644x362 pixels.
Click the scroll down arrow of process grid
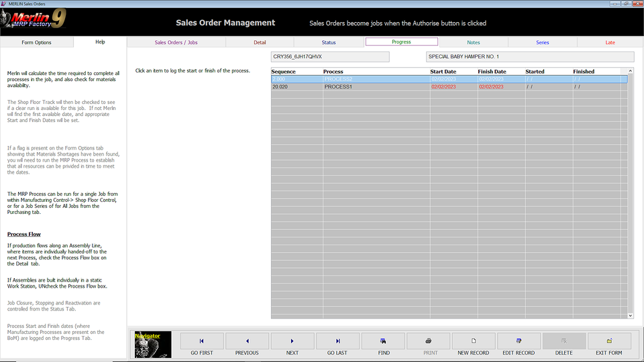(x=630, y=315)
